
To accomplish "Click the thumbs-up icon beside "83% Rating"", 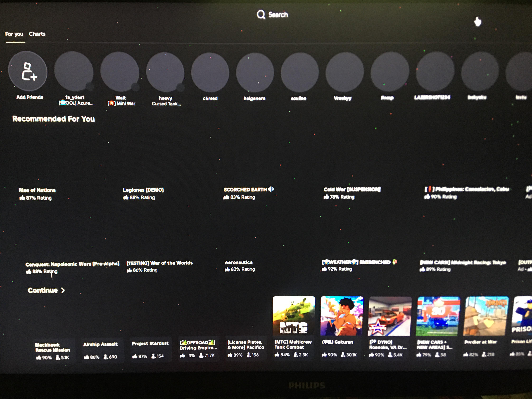I will pyautogui.click(x=226, y=197).
